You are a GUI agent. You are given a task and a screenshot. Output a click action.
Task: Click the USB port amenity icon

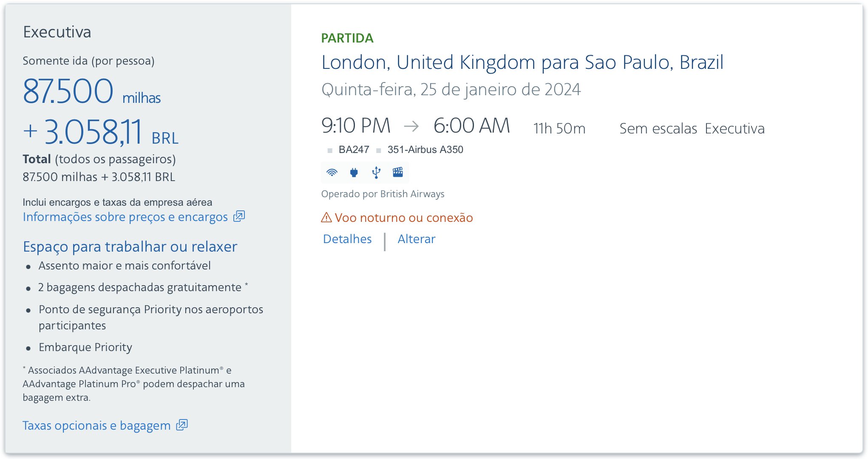coord(376,173)
